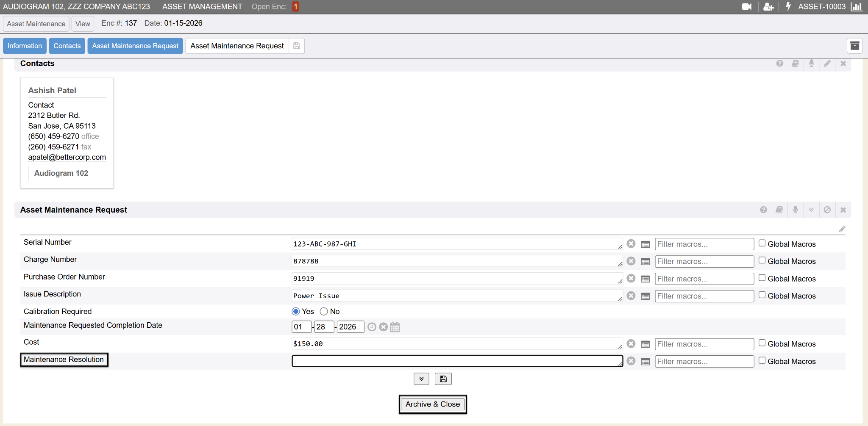Open calendar picker for Maintenance Requested Completion Date
Screen dimensions: 868x426
(395, 327)
